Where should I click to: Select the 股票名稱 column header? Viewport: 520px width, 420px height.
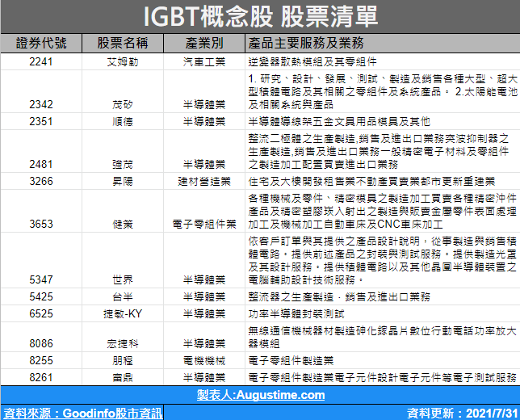click(x=123, y=43)
